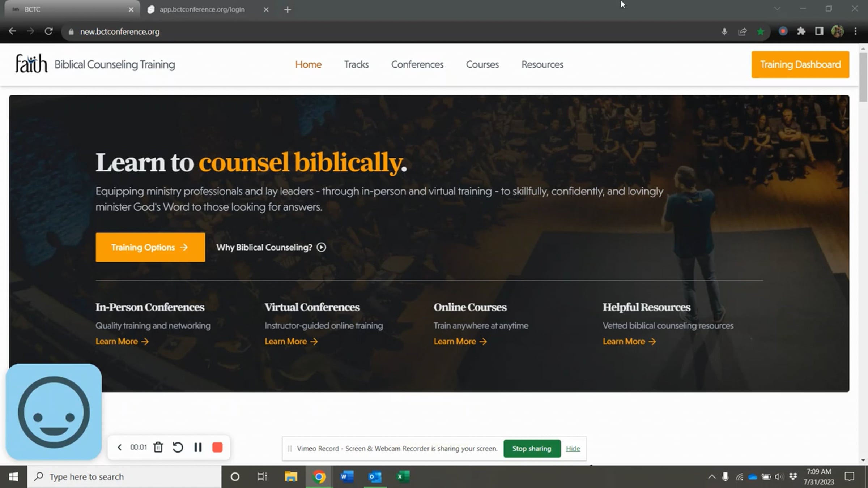Click the page vertical scrollbar thumb
This screenshot has width=868, height=488.
[x=863, y=77]
